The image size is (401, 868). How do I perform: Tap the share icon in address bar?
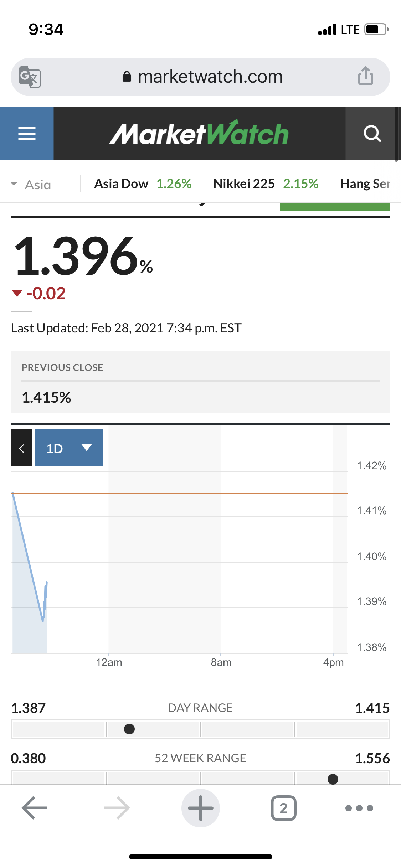365,76
